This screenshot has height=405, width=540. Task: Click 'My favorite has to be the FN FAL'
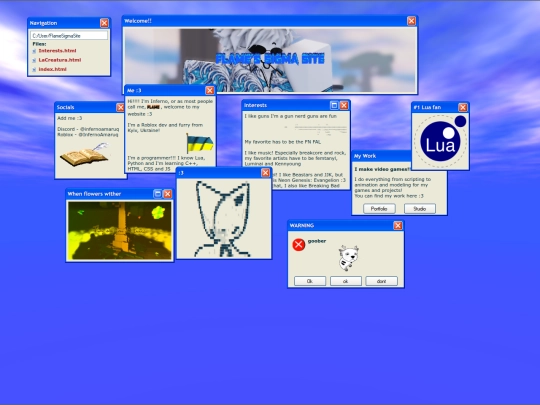[282, 142]
